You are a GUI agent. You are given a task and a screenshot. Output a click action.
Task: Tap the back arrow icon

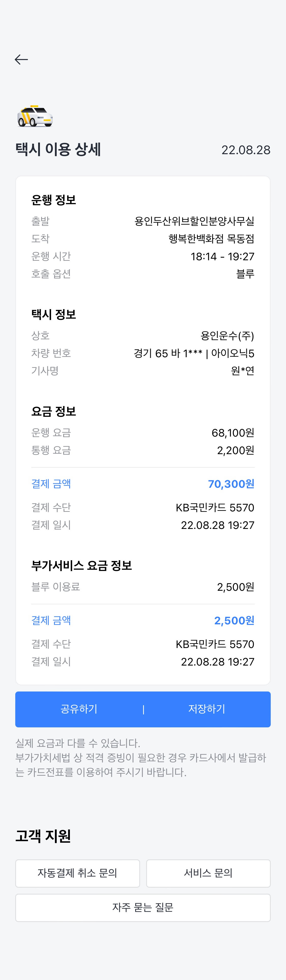point(21,59)
